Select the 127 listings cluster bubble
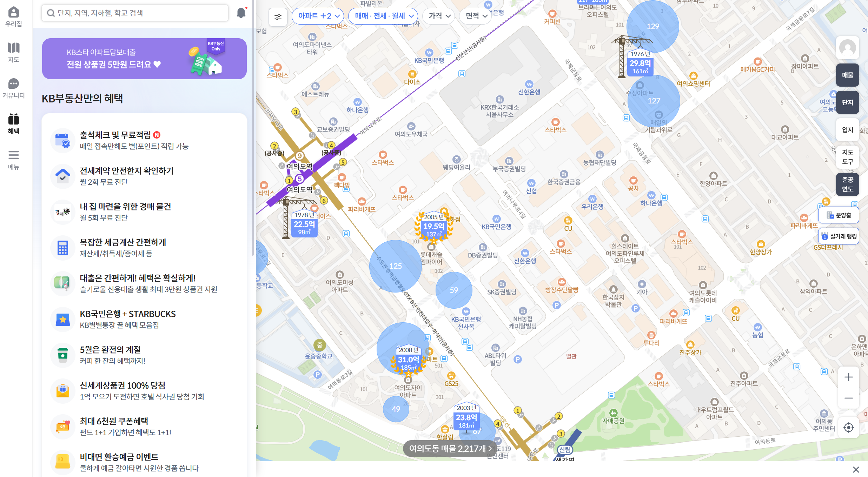The image size is (868, 477). click(654, 101)
